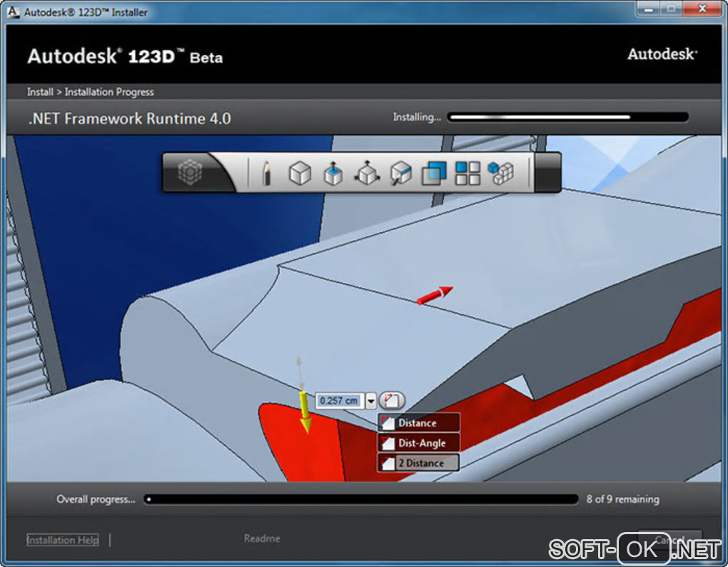
Task: Click the red directional arrow manipulator
Action: 435,296
